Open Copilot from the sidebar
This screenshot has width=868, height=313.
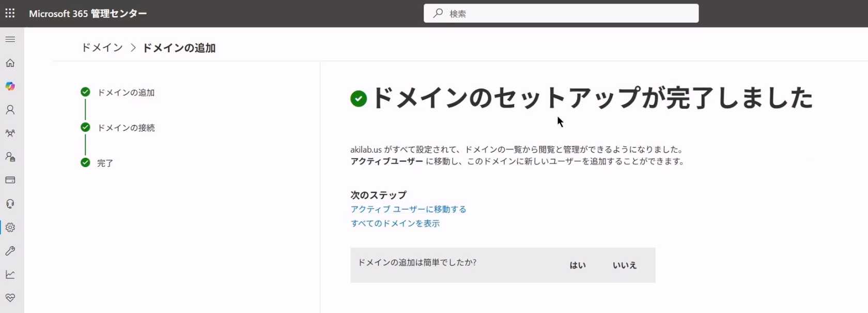click(x=10, y=86)
